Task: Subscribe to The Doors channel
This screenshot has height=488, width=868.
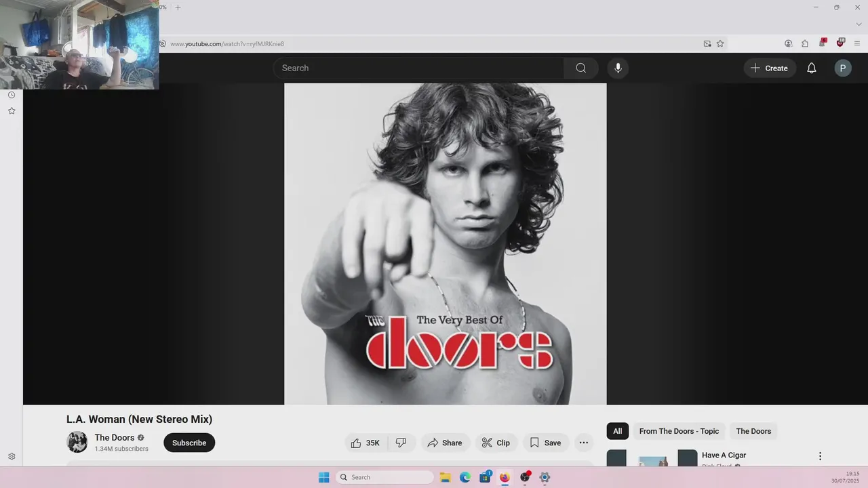Action: (x=189, y=443)
